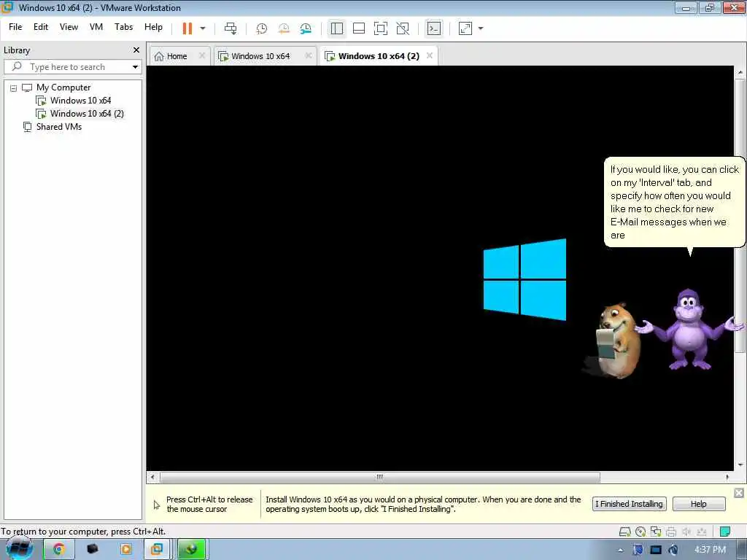Click the horizontal scrollbar right arrow

click(727, 477)
